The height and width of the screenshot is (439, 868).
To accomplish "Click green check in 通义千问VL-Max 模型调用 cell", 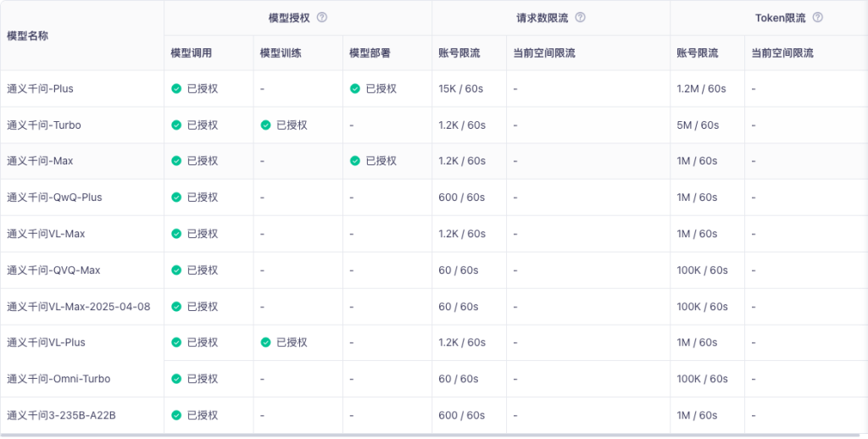I will (x=176, y=234).
